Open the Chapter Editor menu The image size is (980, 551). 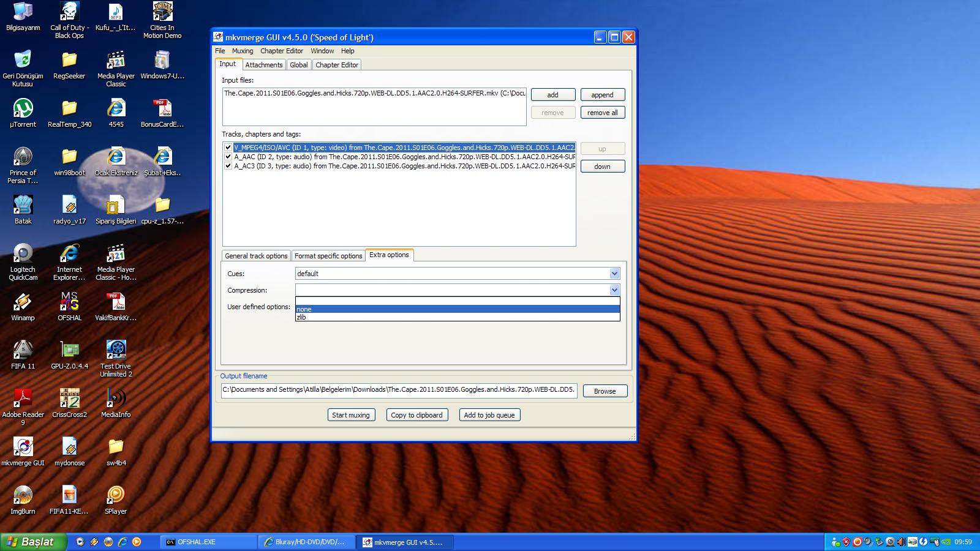282,51
